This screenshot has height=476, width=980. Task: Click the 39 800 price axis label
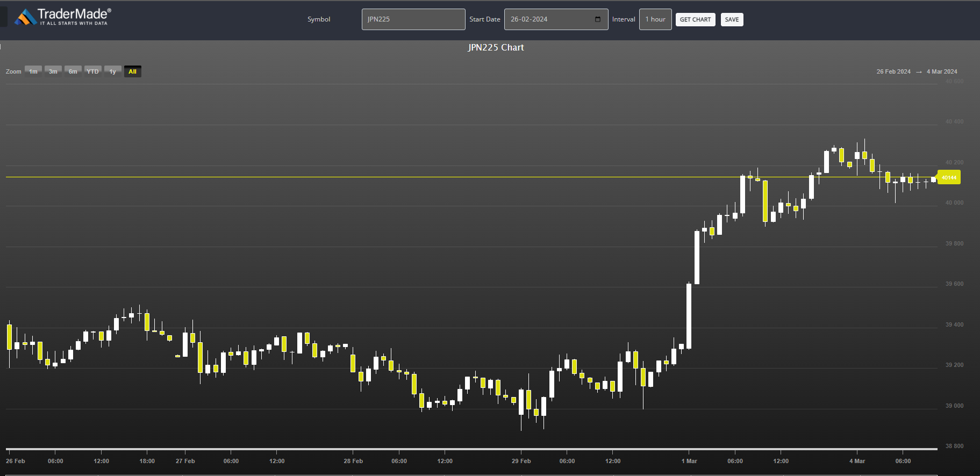tap(954, 243)
